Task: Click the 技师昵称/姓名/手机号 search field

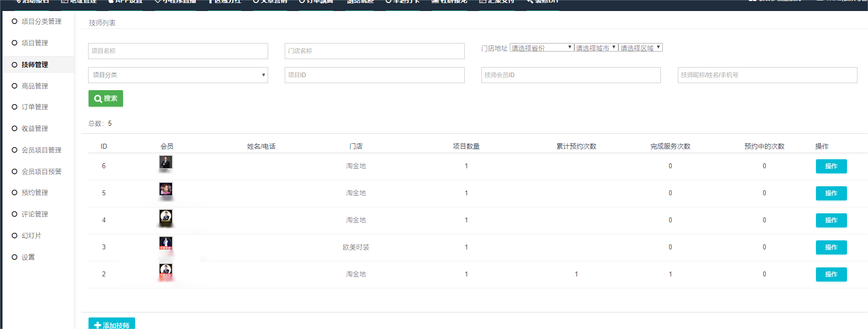Action: pos(767,75)
